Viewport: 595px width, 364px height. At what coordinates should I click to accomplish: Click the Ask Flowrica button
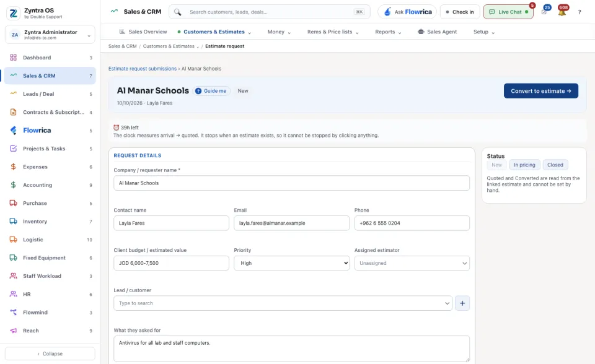[x=407, y=12]
